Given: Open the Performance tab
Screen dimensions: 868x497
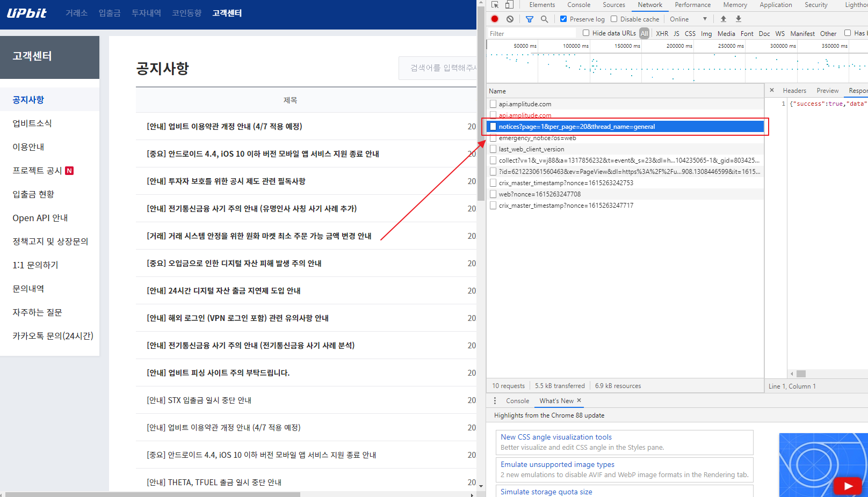Looking at the screenshot, I should pos(693,5).
